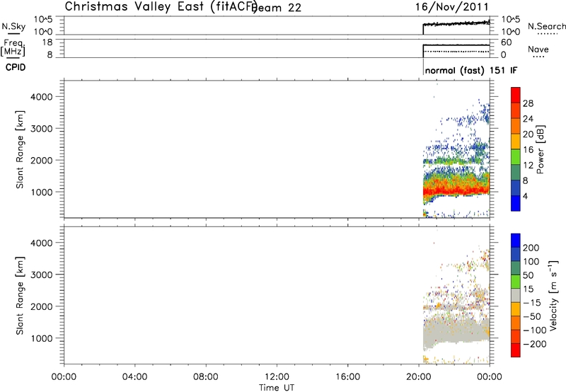This screenshot has width=566, height=392.
Task: Click the 'CPID' row label
Action: tap(16, 67)
